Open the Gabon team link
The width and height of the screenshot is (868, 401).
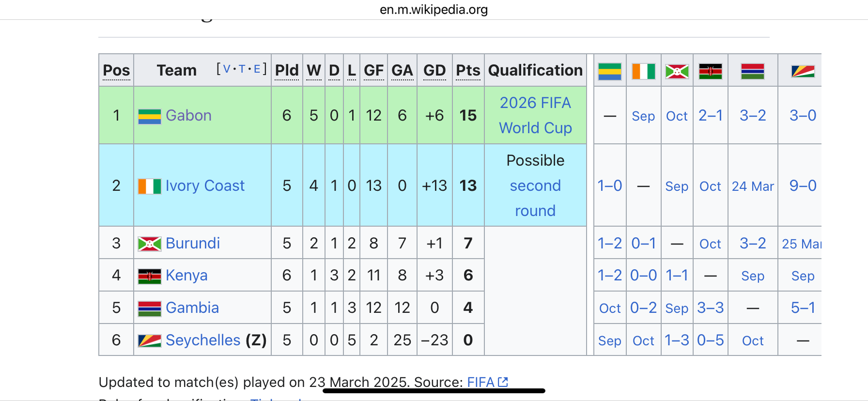click(x=188, y=115)
